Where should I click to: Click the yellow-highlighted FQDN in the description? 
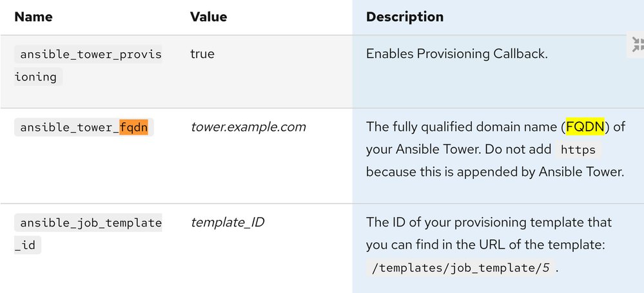(x=585, y=127)
